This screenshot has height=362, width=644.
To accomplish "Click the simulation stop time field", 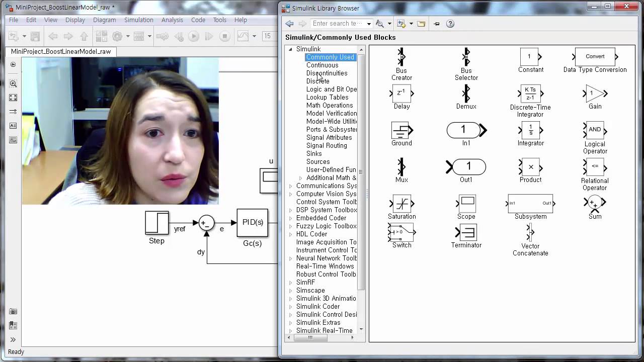I will [269, 36].
